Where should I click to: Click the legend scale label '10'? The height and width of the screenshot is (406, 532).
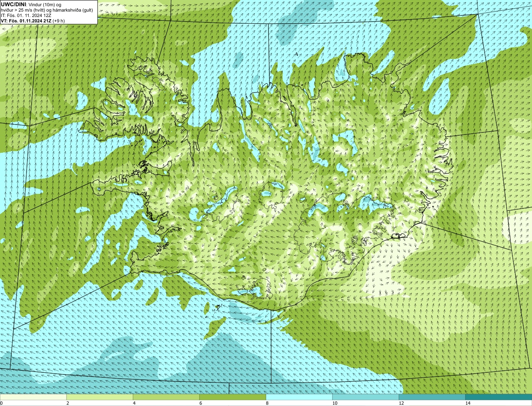coord(335,403)
